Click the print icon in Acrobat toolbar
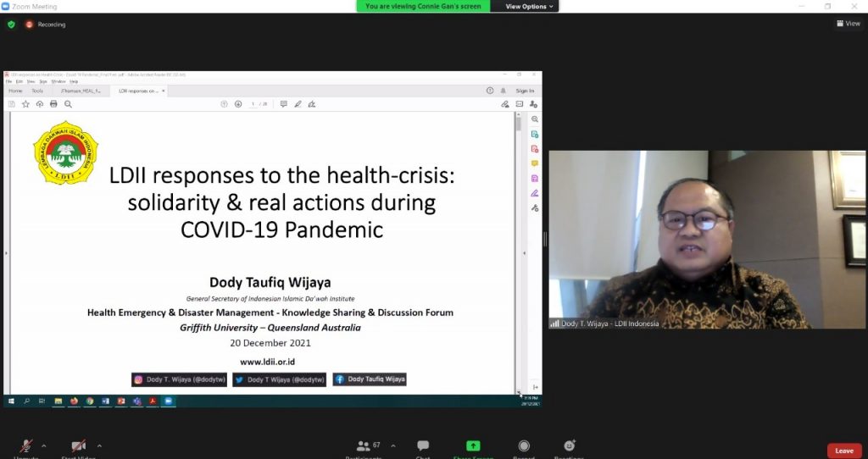Image resolution: width=868 pixels, height=459 pixels. point(53,104)
